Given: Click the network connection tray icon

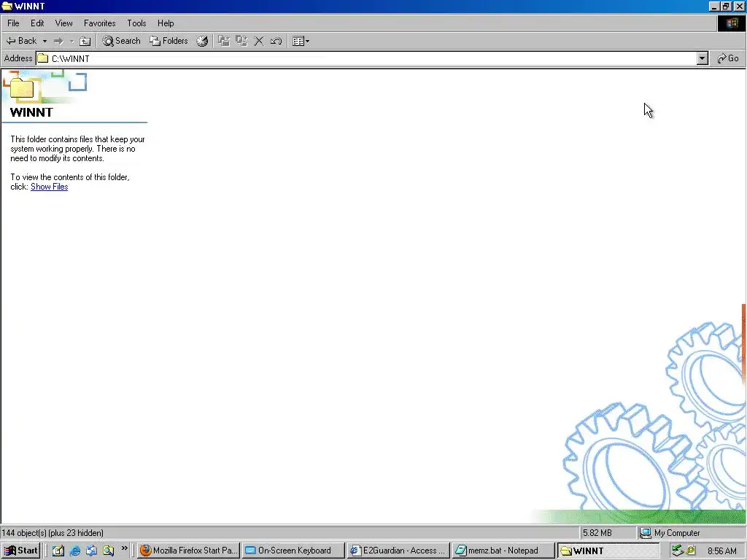Looking at the screenshot, I should [678, 551].
